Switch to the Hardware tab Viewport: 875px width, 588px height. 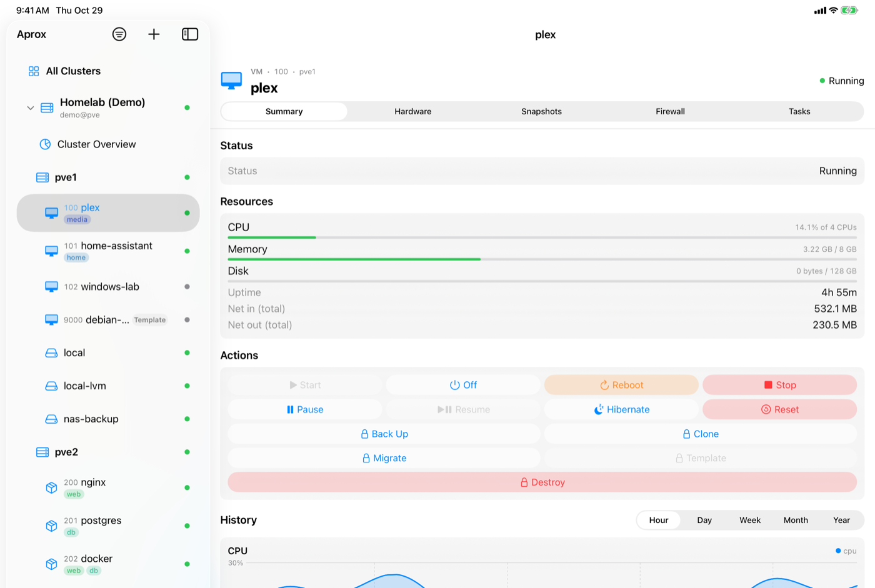coord(413,111)
